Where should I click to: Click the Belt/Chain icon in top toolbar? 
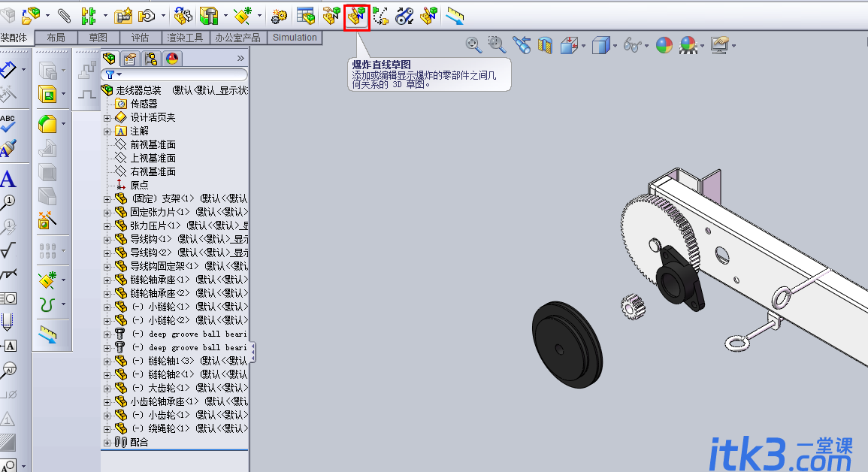click(x=404, y=16)
